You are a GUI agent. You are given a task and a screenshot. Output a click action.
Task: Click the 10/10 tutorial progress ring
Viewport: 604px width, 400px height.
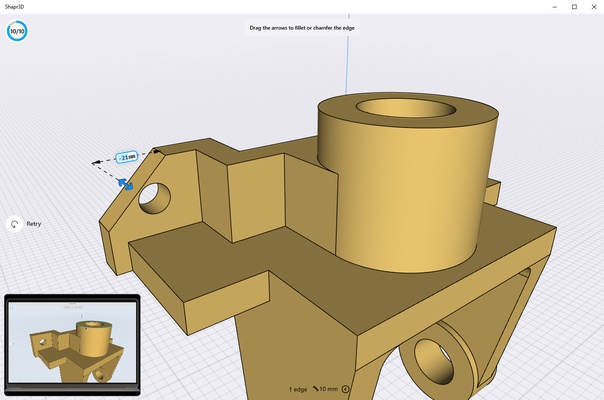tap(17, 31)
